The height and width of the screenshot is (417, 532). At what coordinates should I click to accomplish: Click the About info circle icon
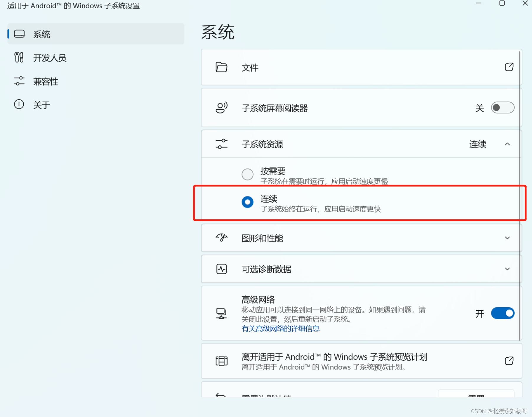19,104
